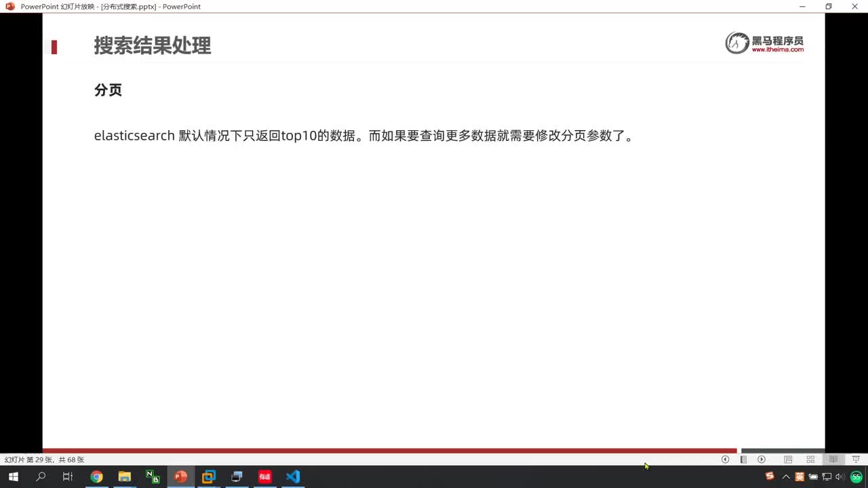Click the PowerPoint logo in title bar

(10, 6)
